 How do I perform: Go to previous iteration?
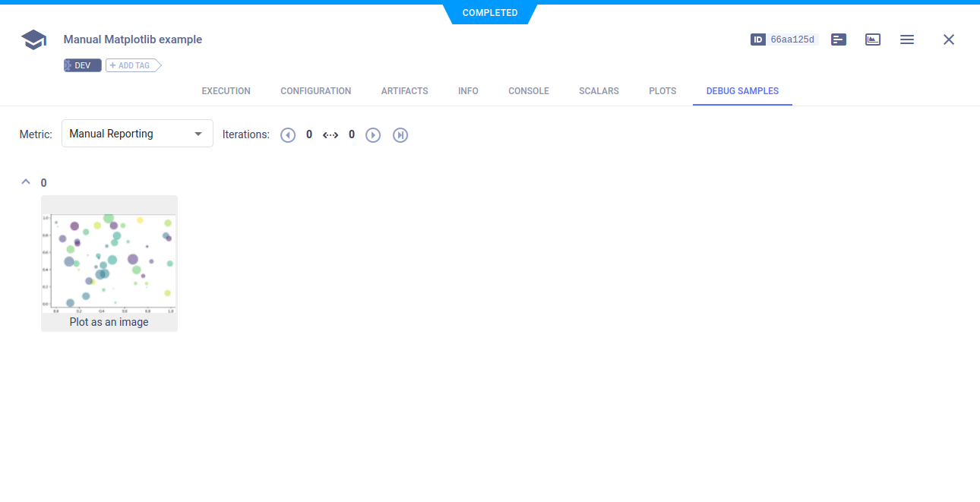288,135
